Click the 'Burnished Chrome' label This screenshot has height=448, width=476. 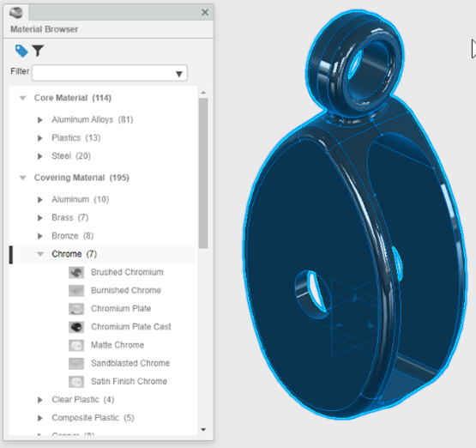coord(126,290)
